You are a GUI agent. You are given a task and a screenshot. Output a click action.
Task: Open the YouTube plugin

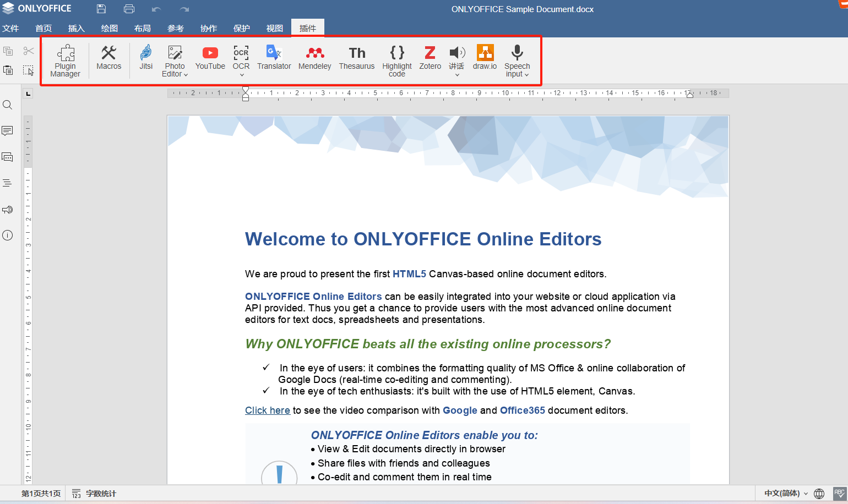[210, 57]
